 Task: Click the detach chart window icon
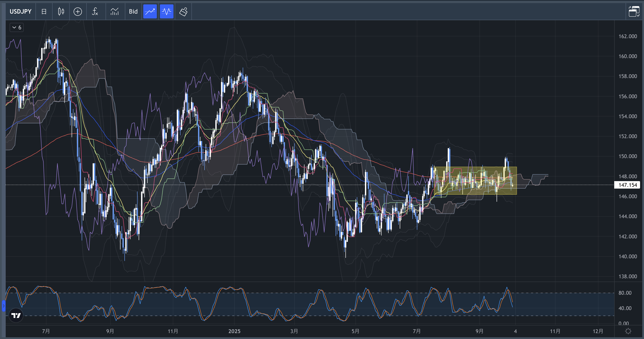[634, 11]
